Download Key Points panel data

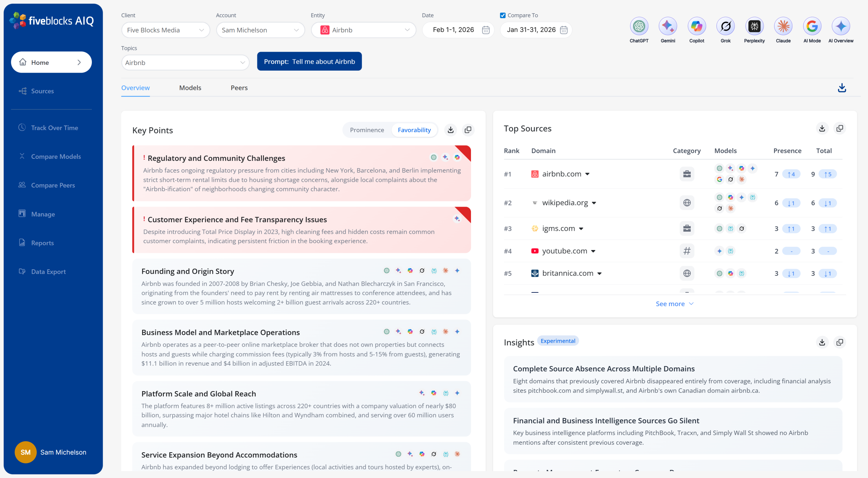[451, 130]
